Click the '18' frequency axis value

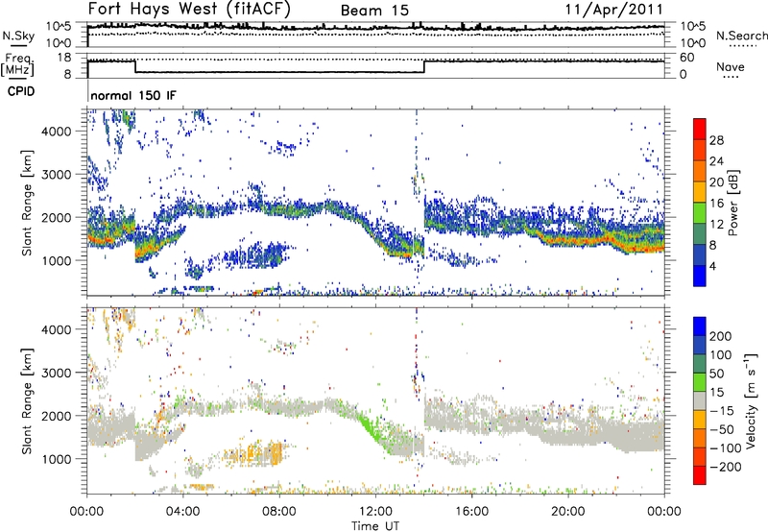click(x=64, y=58)
